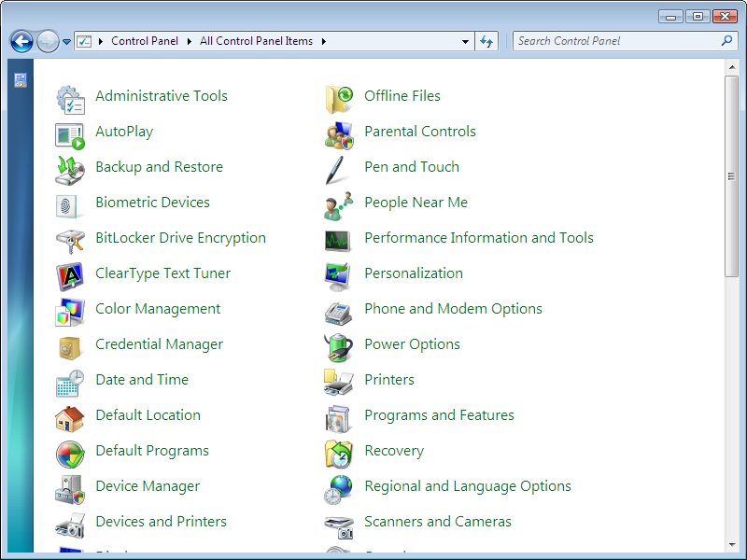747x560 pixels.
Task: Open the Administrative Tools link
Action: pos(162,96)
